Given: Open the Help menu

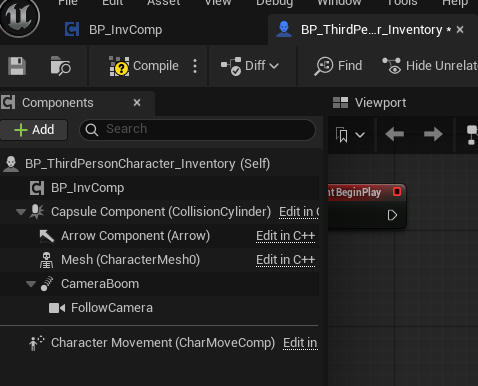Looking at the screenshot, I should pyautogui.click(x=455, y=3).
